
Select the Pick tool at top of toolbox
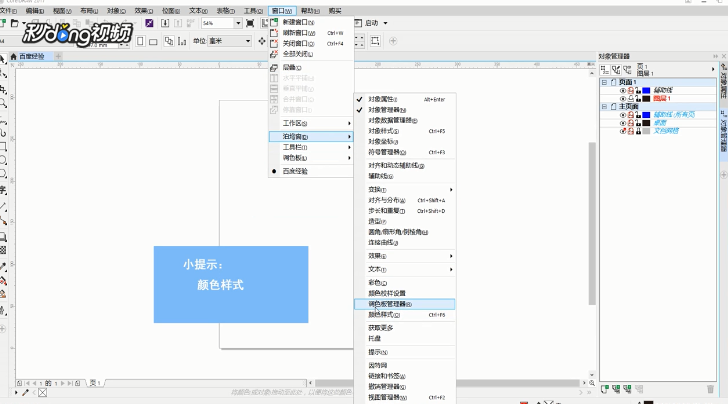point(3,59)
